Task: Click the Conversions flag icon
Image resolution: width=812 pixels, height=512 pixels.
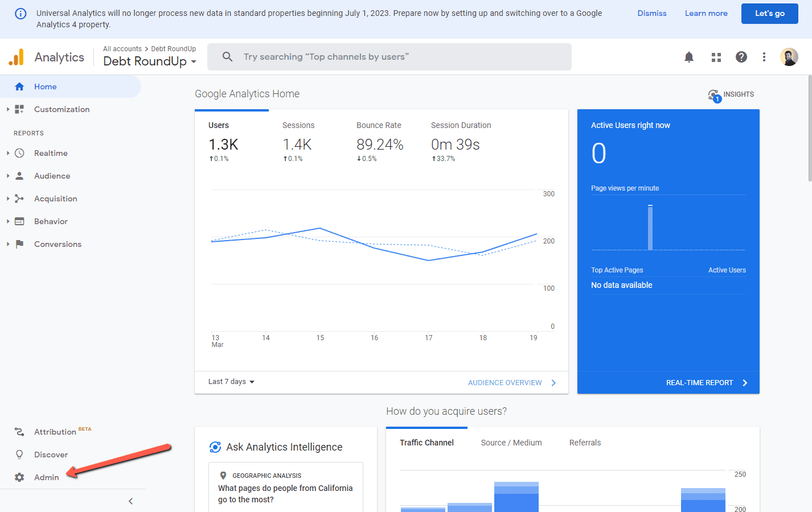Action: point(19,244)
